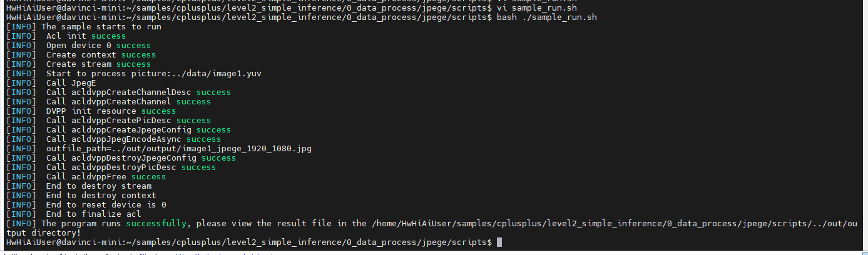Screen dimensions: 868x255
Task: Click the "The sample starts to run" line
Action: point(101,27)
